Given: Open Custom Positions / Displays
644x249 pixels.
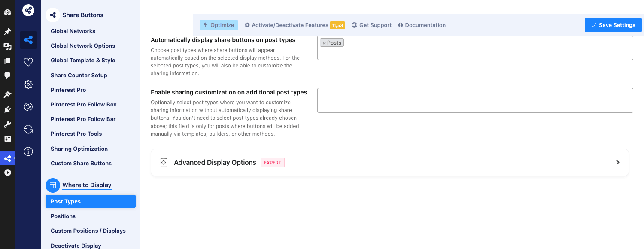Looking at the screenshot, I should tap(88, 231).
